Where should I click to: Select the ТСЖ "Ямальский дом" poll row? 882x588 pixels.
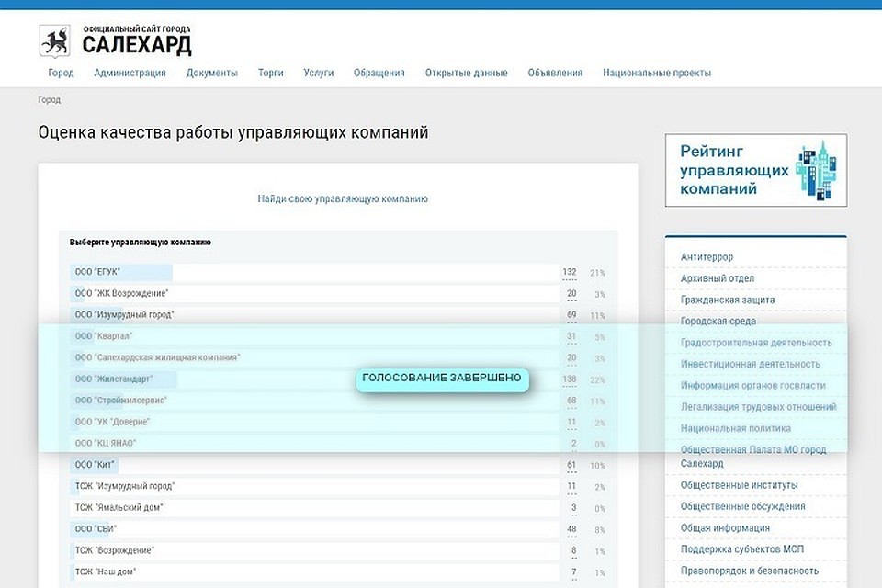[x=314, y=507]
